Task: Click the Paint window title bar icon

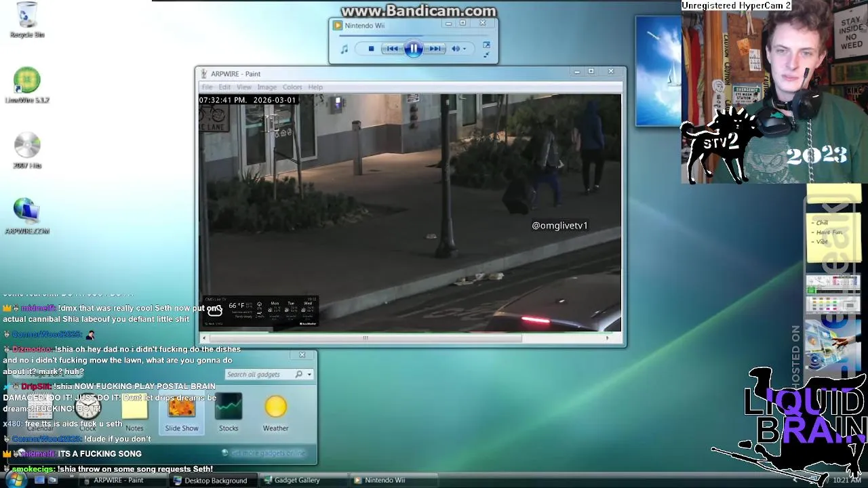Action: point(203,73)
